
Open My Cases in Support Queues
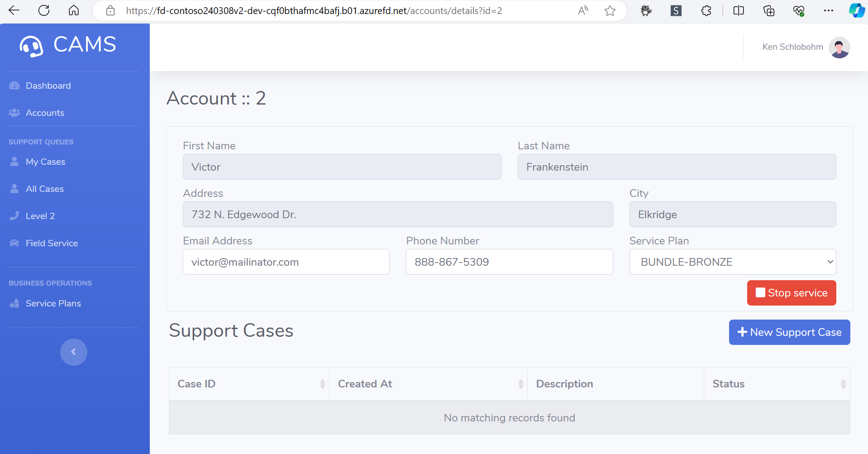click(45, 162)
